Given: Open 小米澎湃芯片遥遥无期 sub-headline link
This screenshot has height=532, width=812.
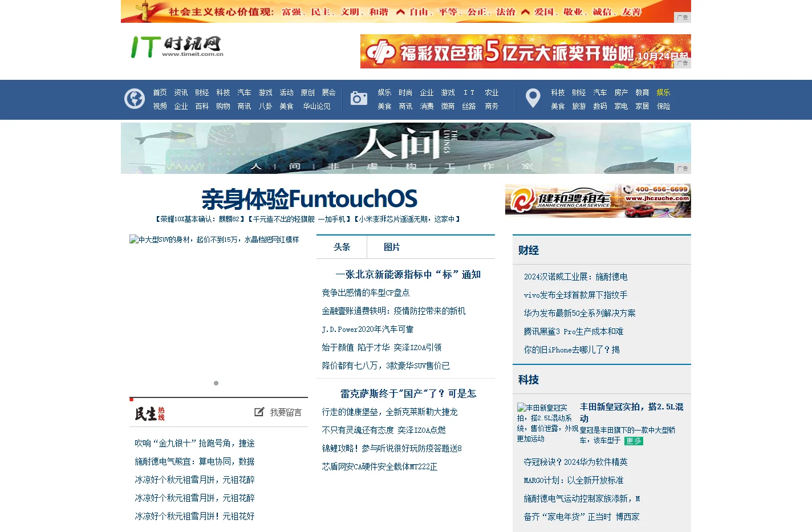Looking at the screenshot, I should tap(407, 219).
